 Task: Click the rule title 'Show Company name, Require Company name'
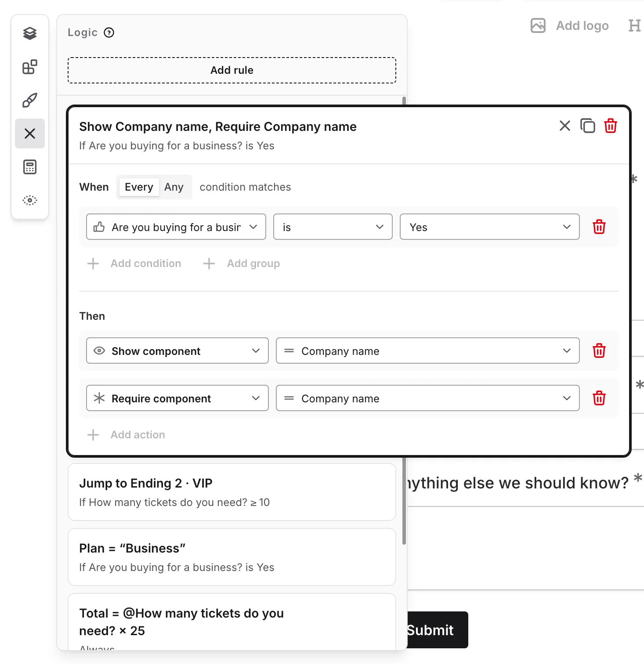[x=218, y=126]
